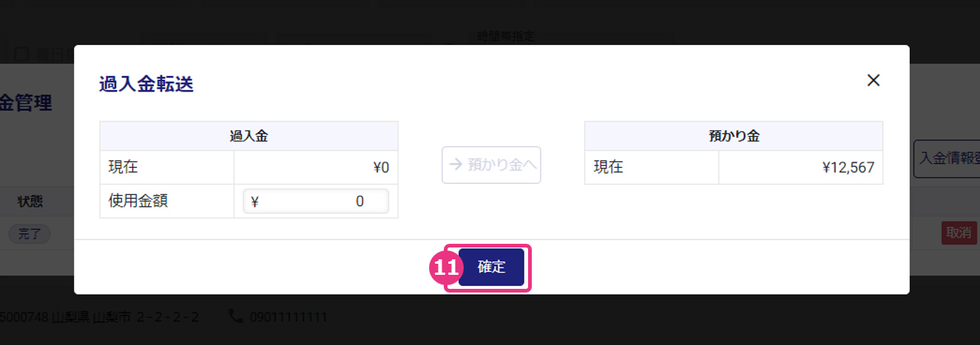Click the 確定 confirm button
This screenshot has height=345, width=980.
(x=491, y=267)
